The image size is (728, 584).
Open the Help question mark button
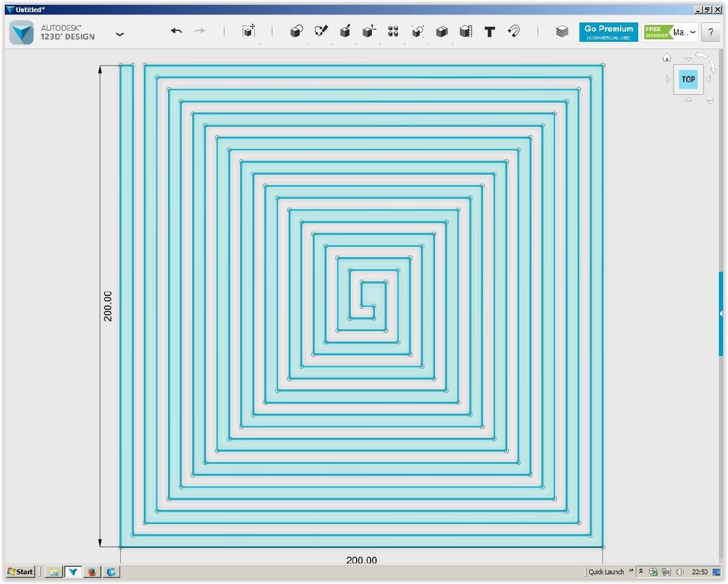click(x=711, y=33)
